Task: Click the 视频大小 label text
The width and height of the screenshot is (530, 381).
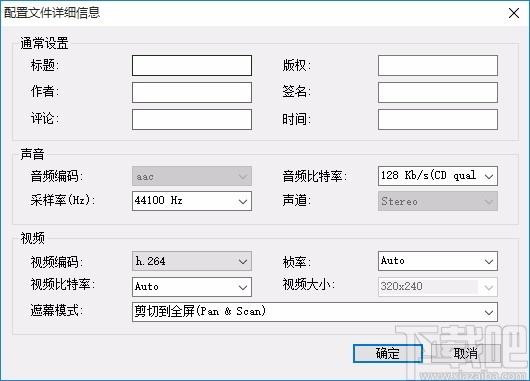Action: (x=308, y=284)
